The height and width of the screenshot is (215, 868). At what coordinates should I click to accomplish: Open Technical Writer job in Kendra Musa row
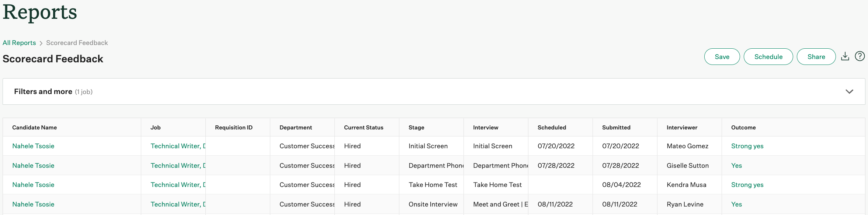178,185
